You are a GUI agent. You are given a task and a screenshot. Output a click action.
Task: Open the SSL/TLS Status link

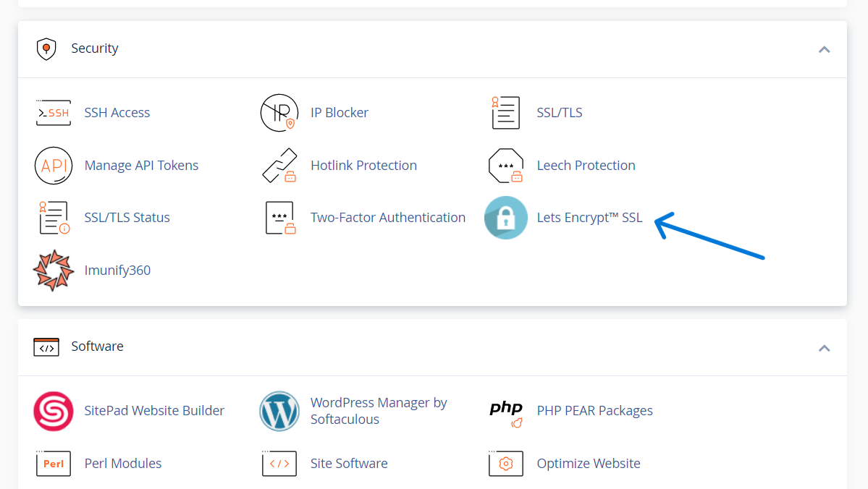coord(127,218)
